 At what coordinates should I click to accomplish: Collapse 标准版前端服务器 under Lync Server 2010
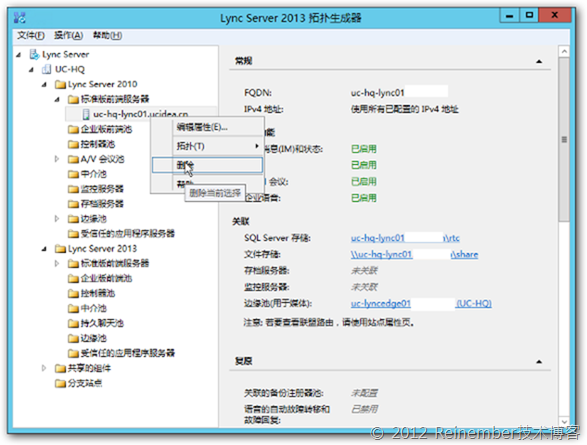click(x=57, y=100)
